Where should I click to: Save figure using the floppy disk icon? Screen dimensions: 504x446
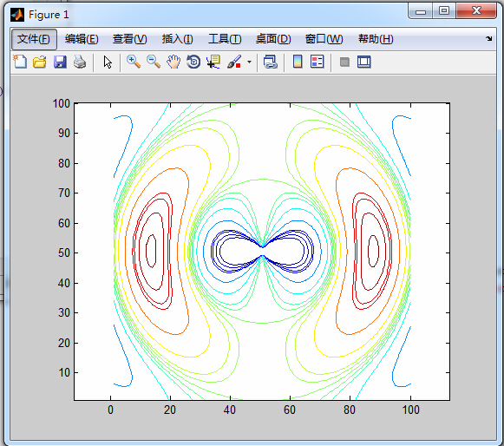coord(60,62)
